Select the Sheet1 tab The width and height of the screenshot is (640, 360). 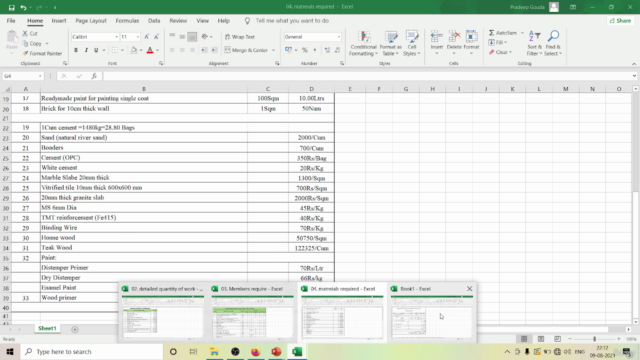tap(47, 329)
